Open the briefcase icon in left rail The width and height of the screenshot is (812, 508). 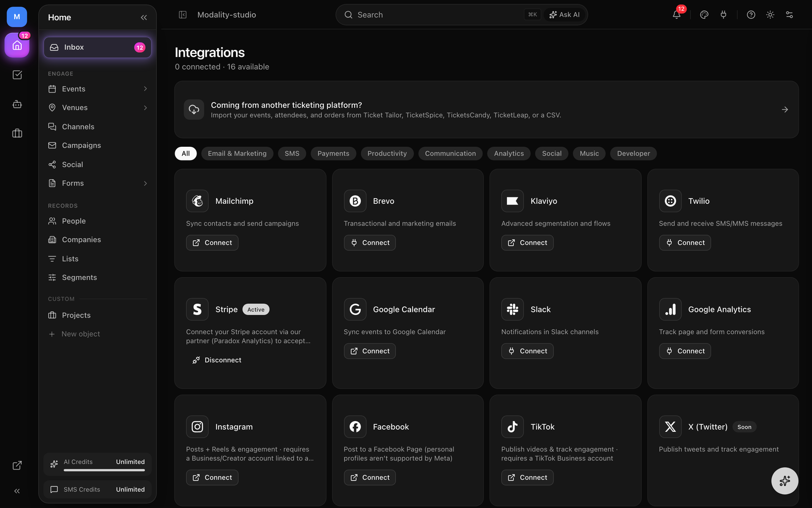click(17, 133)
